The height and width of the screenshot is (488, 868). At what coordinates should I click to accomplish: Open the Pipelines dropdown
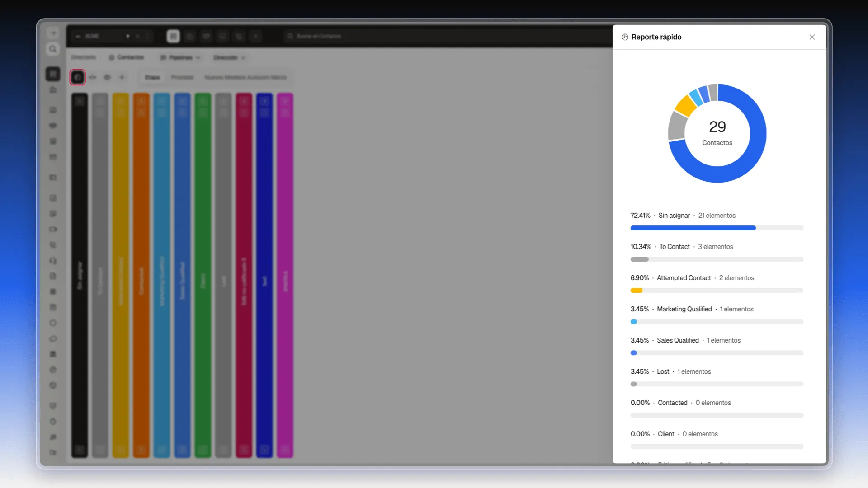click(x=180, y=58)
